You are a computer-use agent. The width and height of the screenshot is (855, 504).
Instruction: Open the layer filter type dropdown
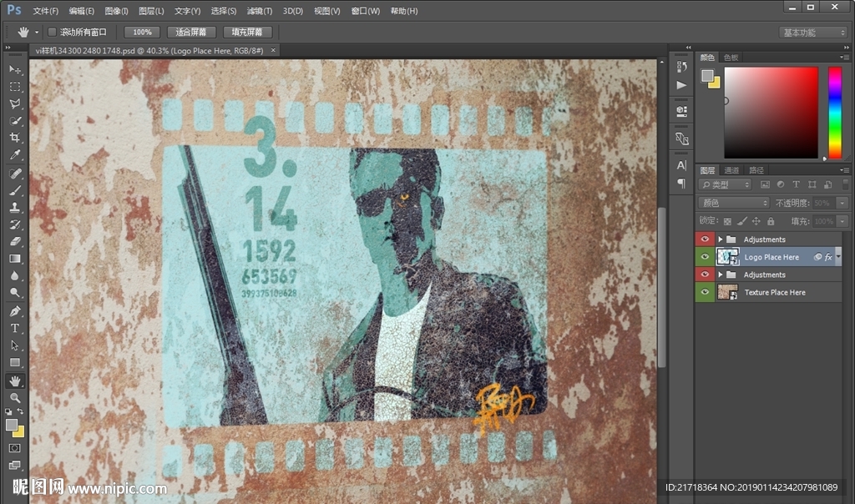click(x=726, y=184)
